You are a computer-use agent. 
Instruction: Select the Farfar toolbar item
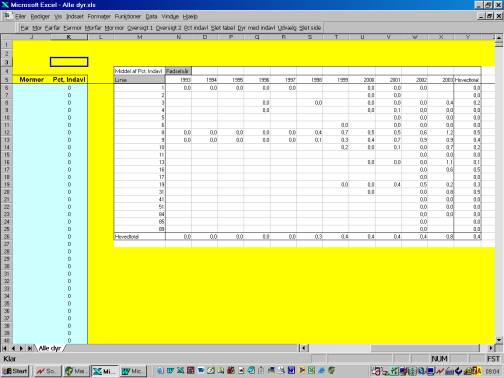52,28
